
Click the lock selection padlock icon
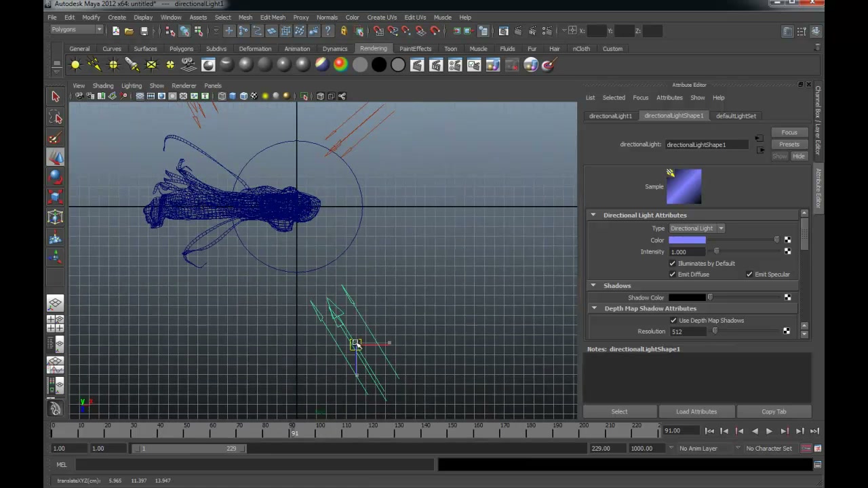pos(344,30)
